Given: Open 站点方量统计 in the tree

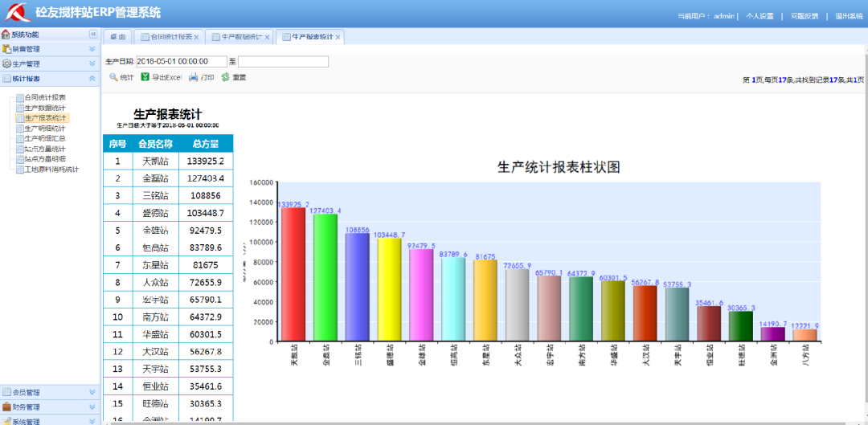Looking at the screenshot, I should coord(45,149).
